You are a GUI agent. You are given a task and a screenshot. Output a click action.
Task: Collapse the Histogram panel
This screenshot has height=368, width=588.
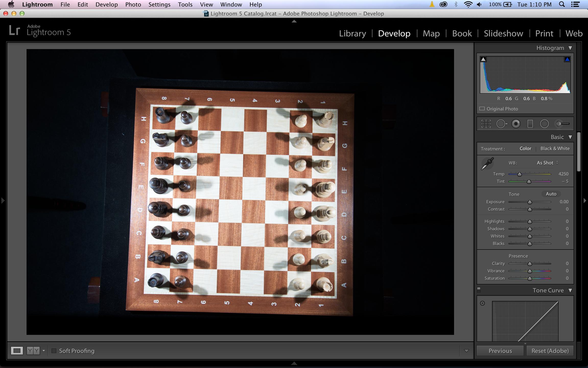pos(570,48)
